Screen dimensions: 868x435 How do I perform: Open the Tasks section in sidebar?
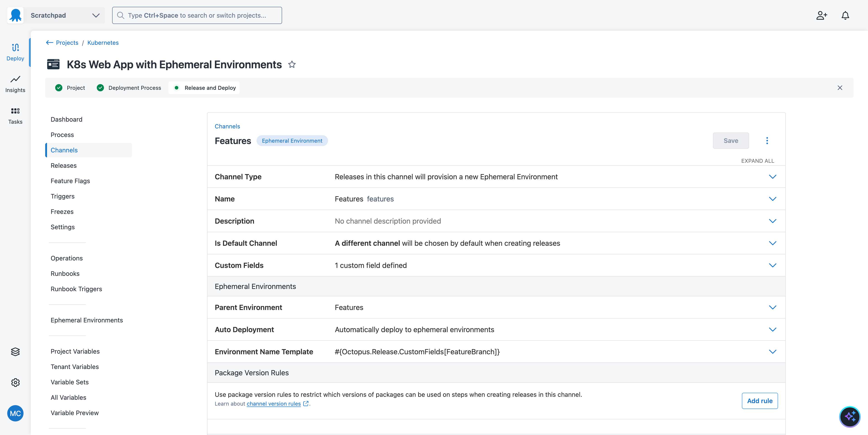[x=15, y=116]
